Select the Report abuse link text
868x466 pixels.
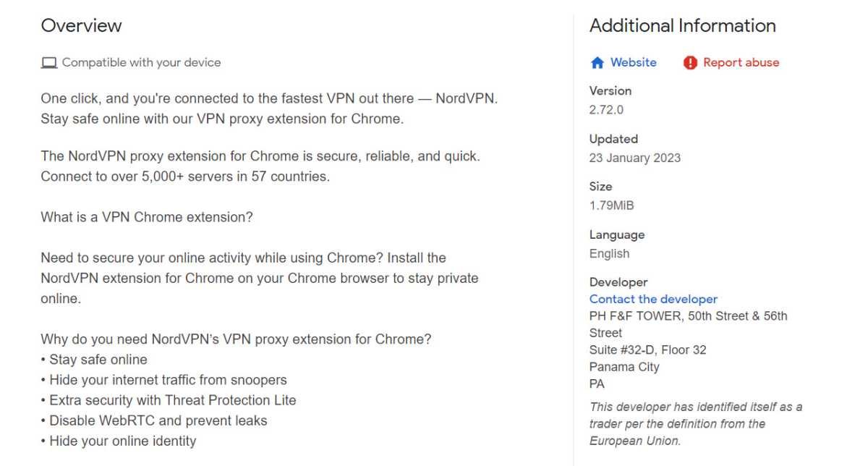pos(741,62)
